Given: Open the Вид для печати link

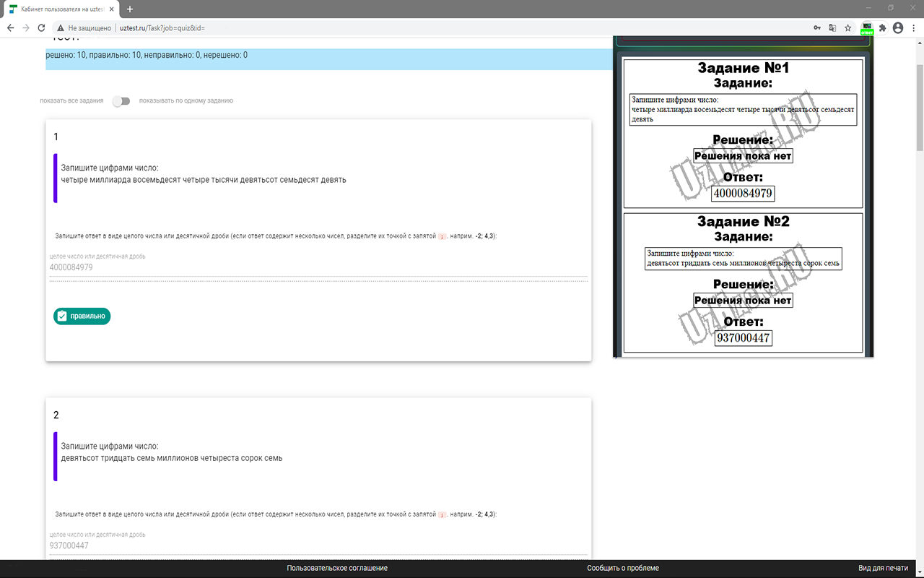Looking at the screenshot, I should (883, 568).
